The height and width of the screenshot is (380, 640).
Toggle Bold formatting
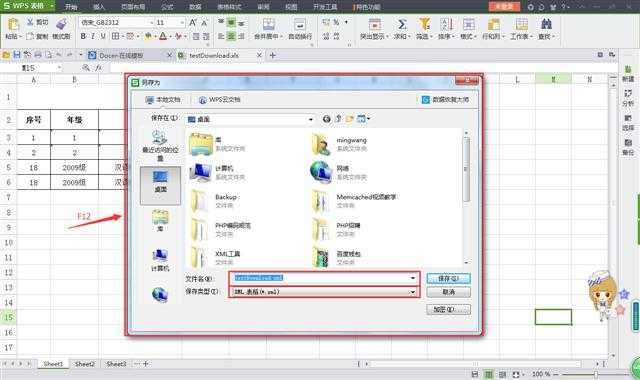point(83,36)
